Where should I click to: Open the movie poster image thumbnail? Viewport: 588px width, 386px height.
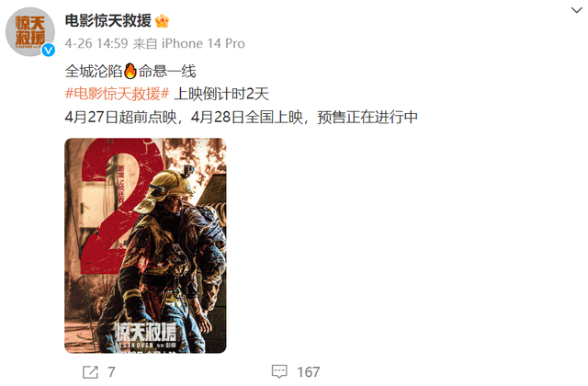coord(145,245)
